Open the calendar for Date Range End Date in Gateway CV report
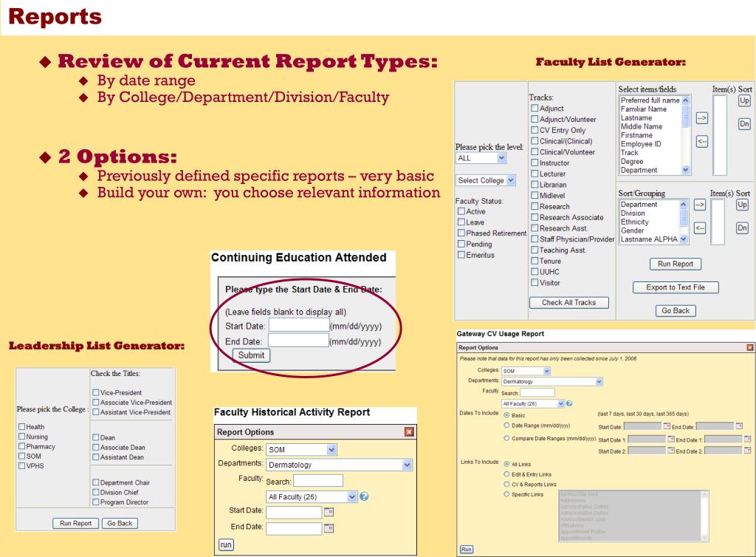Screen dimensions: 756x557 click(738, 426)
